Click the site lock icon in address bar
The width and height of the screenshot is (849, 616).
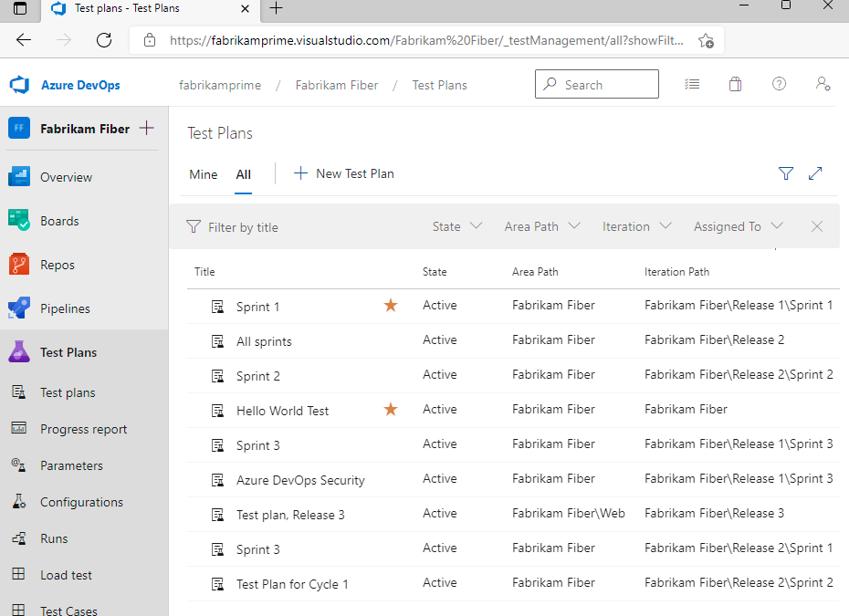150,40
